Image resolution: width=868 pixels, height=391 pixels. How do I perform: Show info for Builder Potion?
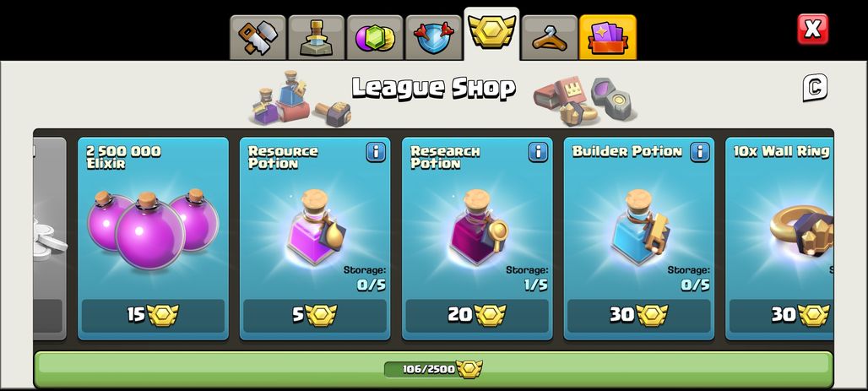[x=700, y=152]
